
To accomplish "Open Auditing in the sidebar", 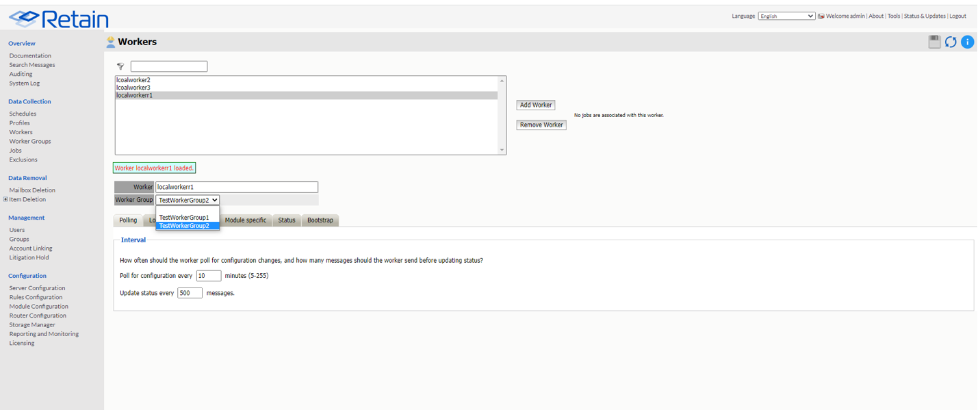I will 21,74.
